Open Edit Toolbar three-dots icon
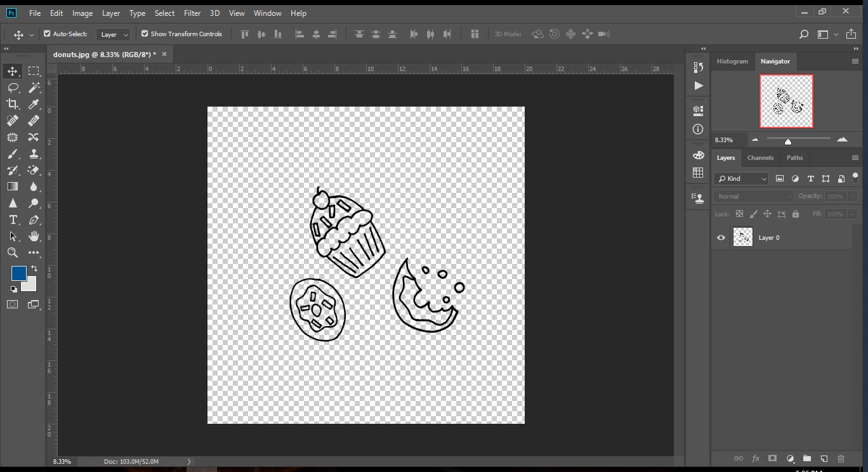 click(x=34, y=252)
